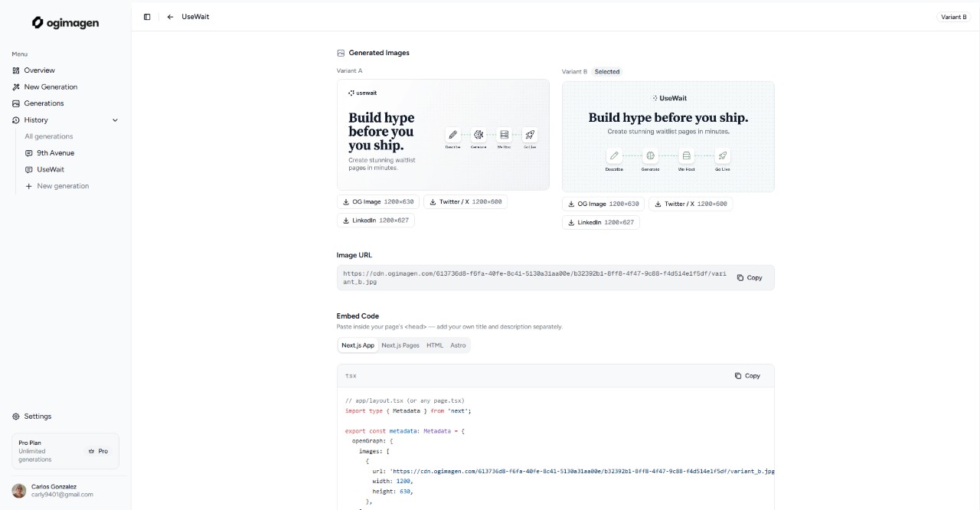Click the ogimagen logo
The width and height of the screenshot is (980, 510).
[x=65, y=23]
